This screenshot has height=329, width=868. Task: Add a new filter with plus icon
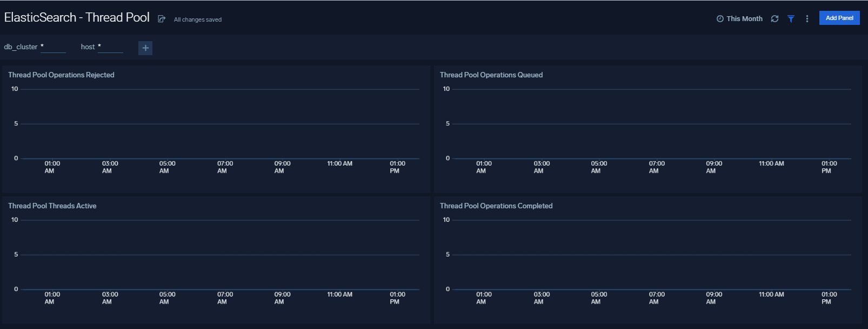pos(145,48)
